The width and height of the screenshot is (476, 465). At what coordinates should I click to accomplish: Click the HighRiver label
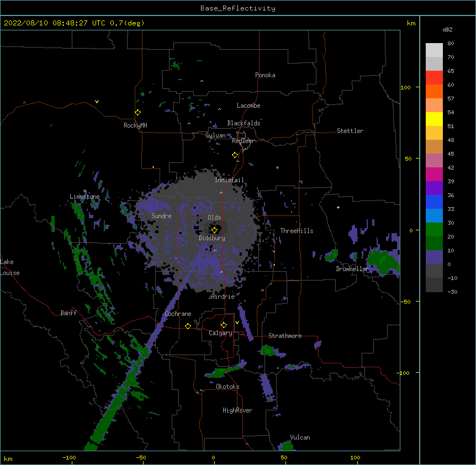click(237, 410)
